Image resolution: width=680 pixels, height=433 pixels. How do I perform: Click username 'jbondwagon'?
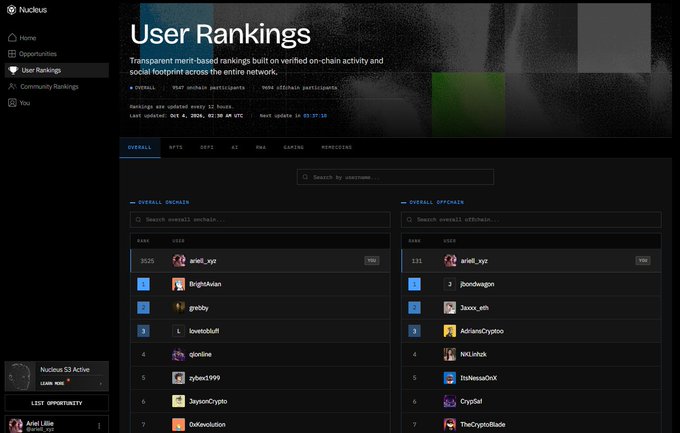pos(477,284)
